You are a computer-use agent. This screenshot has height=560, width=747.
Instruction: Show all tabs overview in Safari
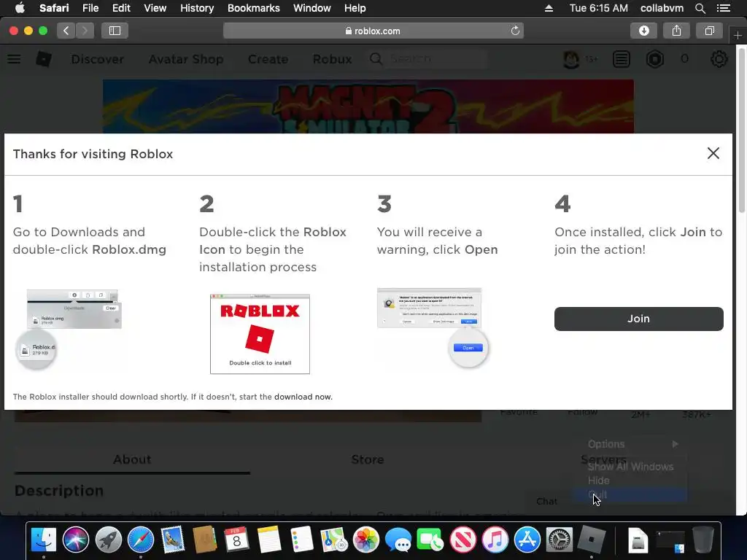point(709,31)
